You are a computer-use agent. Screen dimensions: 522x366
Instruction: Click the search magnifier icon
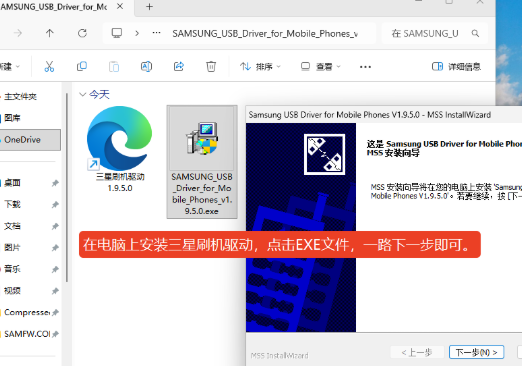[x=475, y=33]
